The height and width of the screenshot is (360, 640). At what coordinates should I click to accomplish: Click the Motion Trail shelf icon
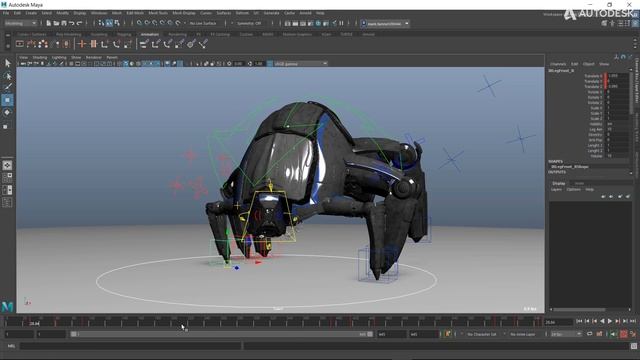(31, 44)
